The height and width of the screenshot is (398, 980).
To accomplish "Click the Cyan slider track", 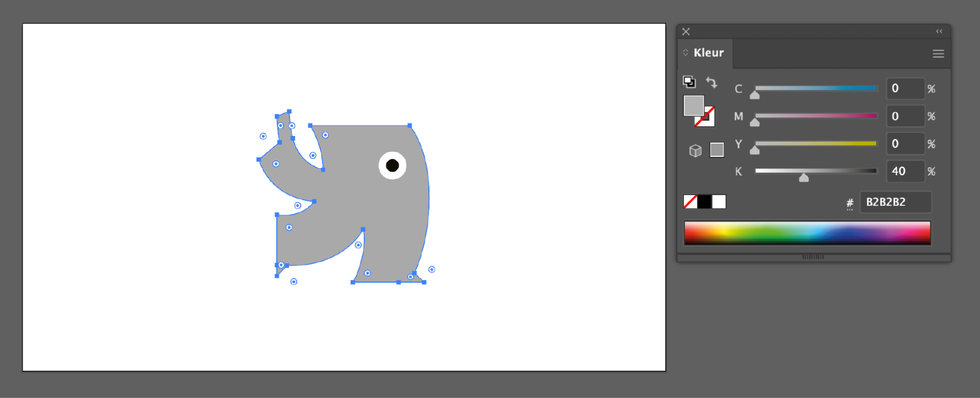I will [816, 88].
